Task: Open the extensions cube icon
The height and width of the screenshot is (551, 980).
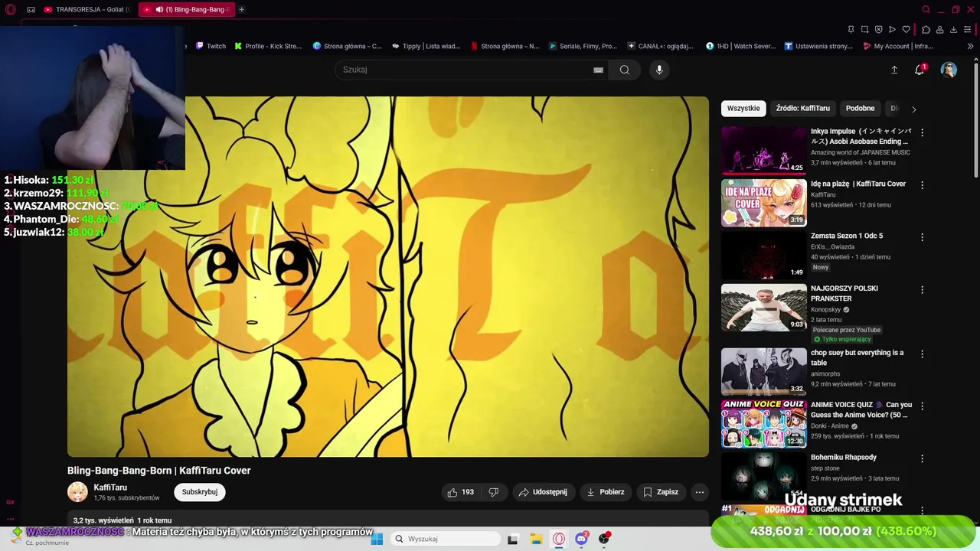Action: [x=926, y=29]
